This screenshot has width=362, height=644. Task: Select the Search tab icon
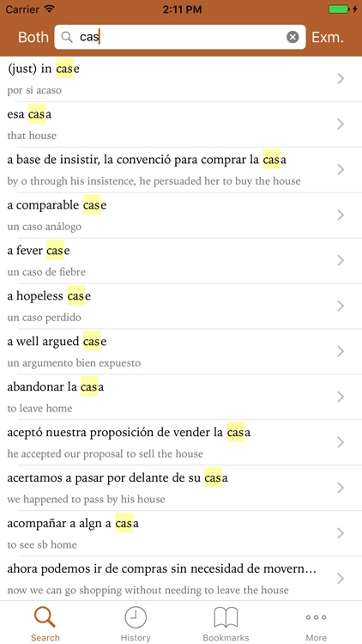coord(45,617)
